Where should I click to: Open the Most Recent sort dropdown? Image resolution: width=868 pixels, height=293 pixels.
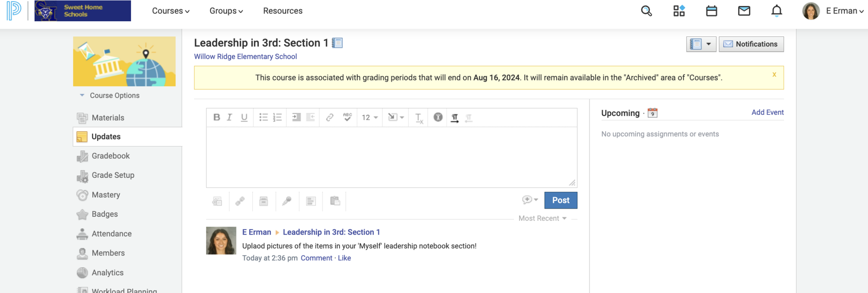[542, 218]
